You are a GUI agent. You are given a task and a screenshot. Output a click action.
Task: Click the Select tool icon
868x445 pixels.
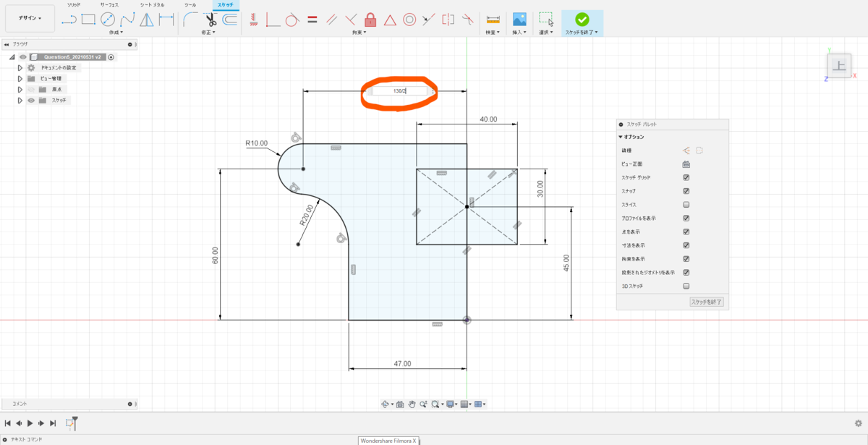pyautogui.click(x=546, y=19)
